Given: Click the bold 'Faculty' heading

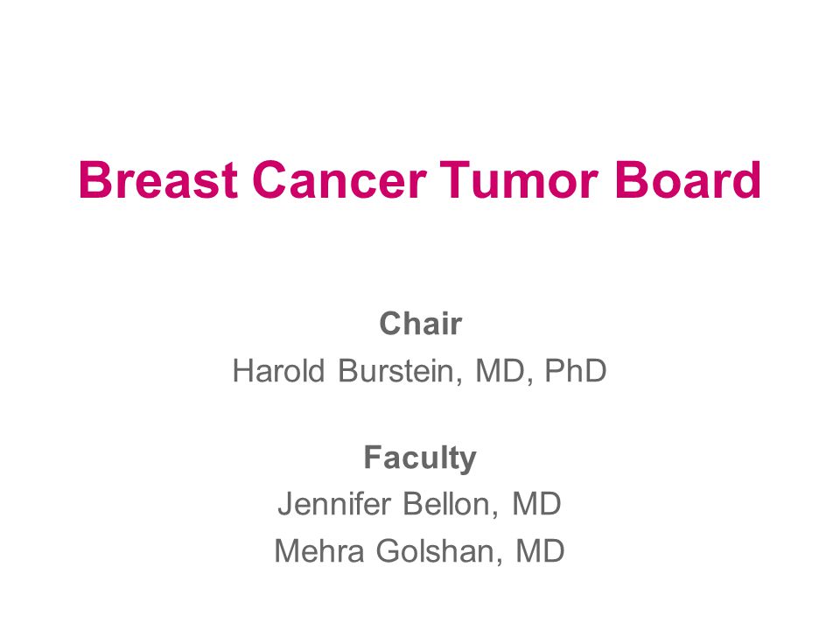Looking at the screenshot, I should pos(420,458).
